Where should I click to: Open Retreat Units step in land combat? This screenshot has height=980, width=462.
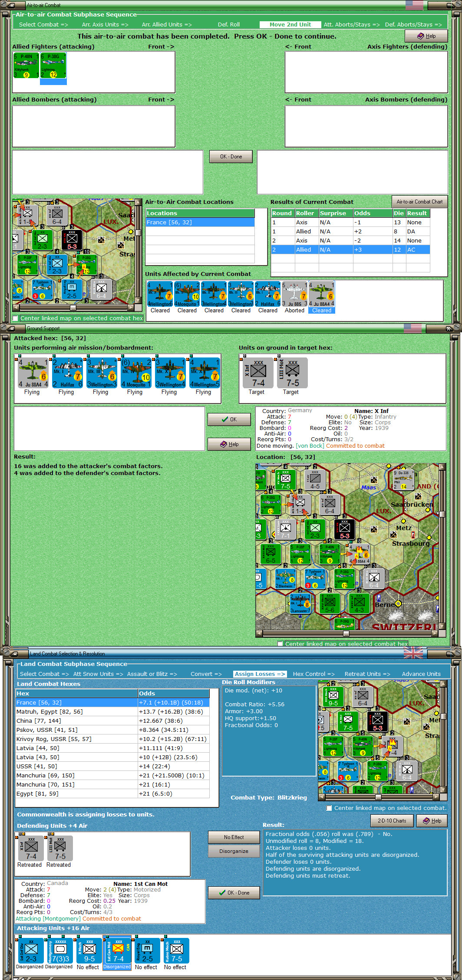[367, 674]
